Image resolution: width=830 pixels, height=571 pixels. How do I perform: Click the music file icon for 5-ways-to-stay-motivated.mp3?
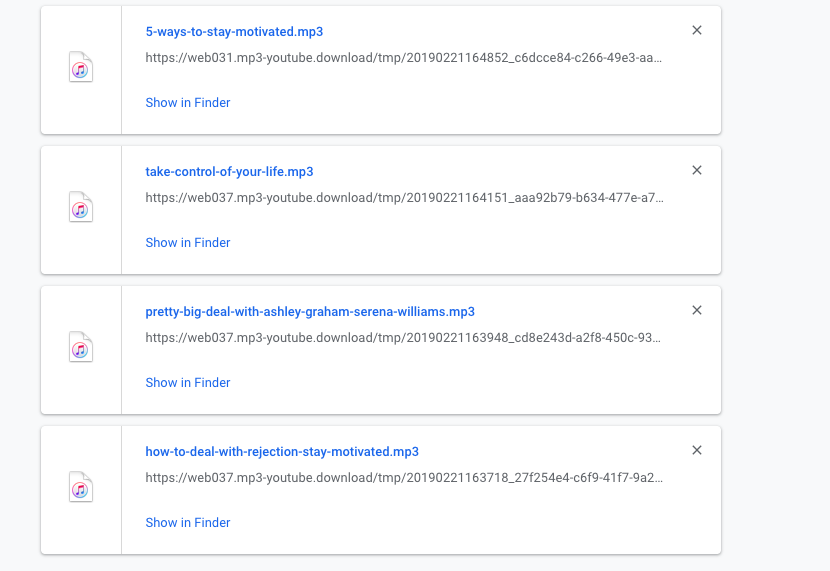point(81,69)
